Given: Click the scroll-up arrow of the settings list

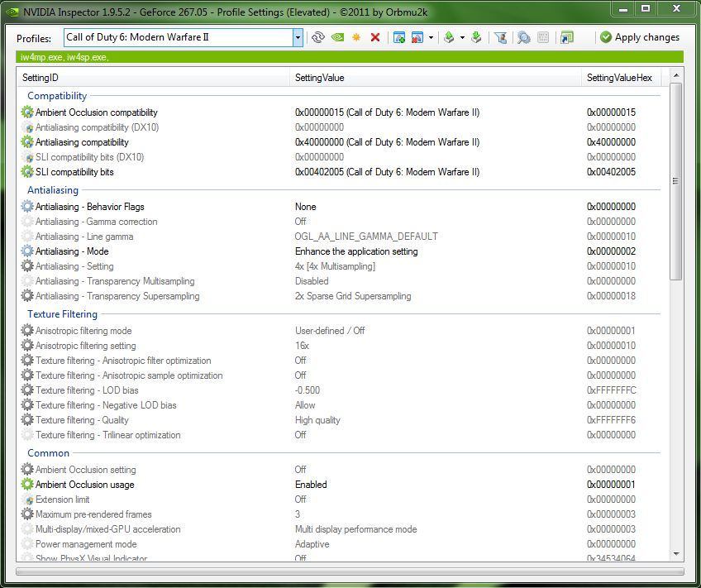Looking at the screenshot, I should 675,75.
